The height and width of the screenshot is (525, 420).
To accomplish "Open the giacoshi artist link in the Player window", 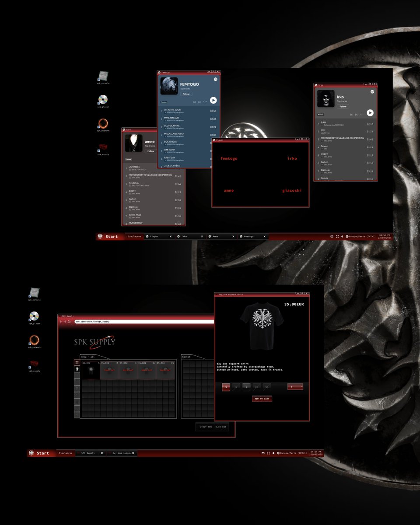I will (x=292, y=190).
